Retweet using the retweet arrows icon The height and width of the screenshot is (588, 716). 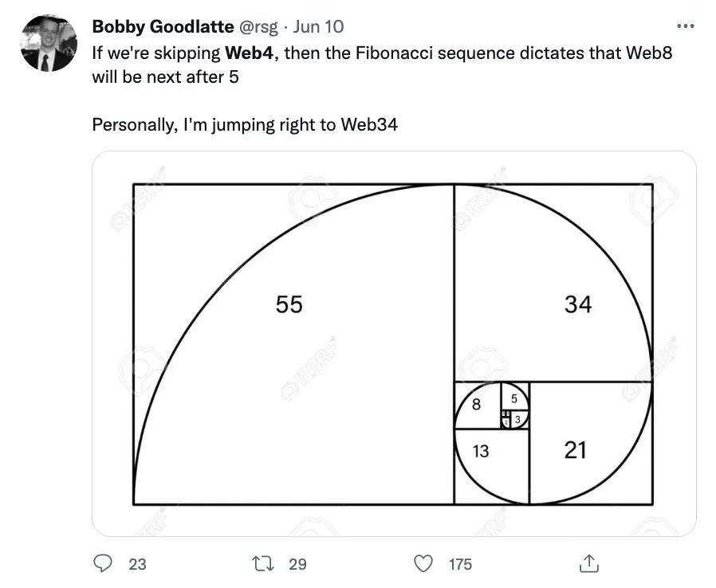(x=262, y=563)
